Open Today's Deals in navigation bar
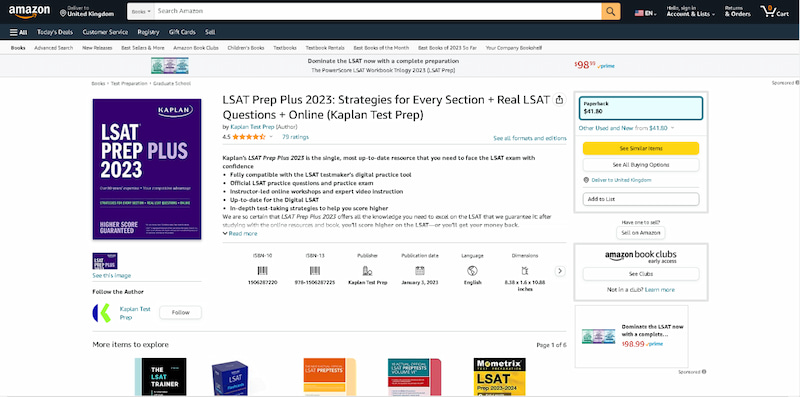This screenshot has width=800, height=397. tap(55, 32)
